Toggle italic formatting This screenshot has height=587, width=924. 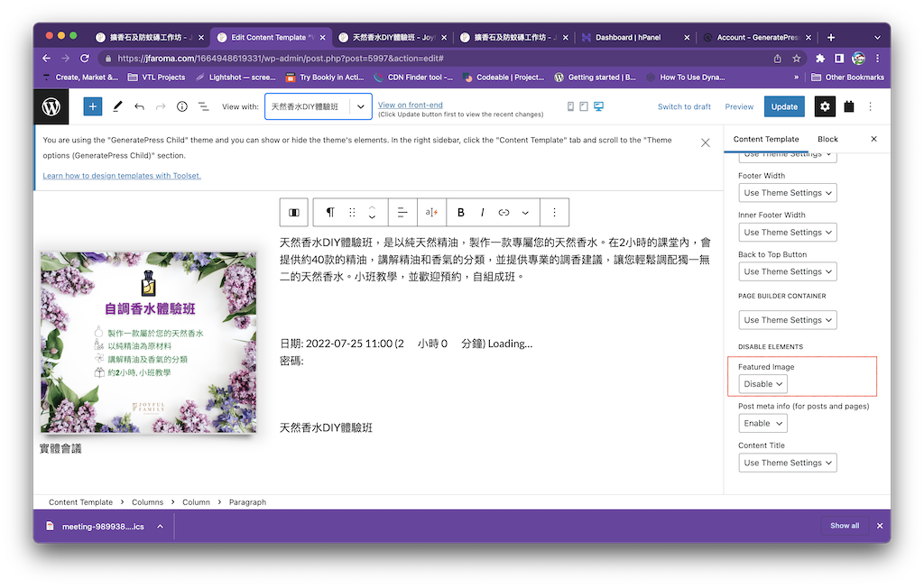click(x=483, y=213)
